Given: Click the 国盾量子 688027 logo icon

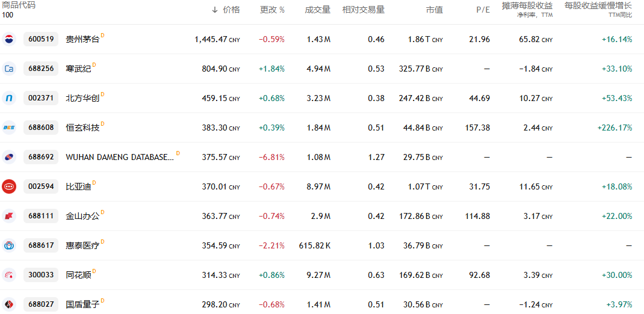Looking at the screenshot, I should [8, 304].
